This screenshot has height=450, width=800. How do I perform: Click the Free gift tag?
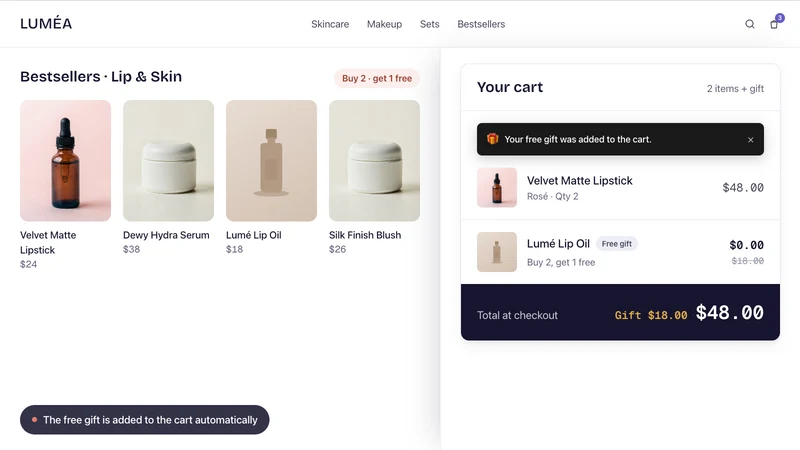(616, 244)
